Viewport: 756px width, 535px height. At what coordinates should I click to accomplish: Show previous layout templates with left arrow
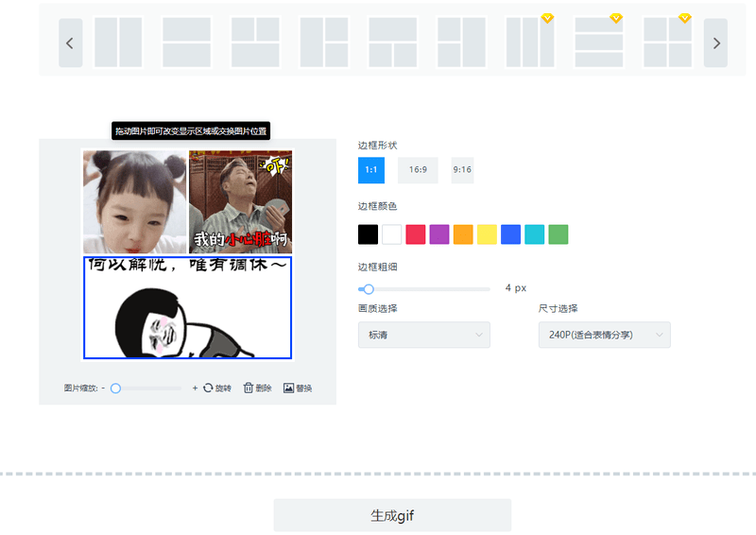click(70, 43)
